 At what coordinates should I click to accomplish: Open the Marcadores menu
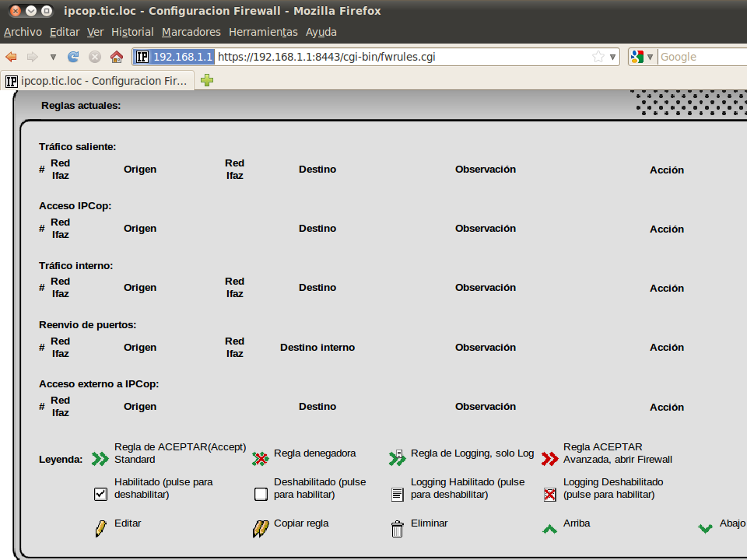coord(191,32)
